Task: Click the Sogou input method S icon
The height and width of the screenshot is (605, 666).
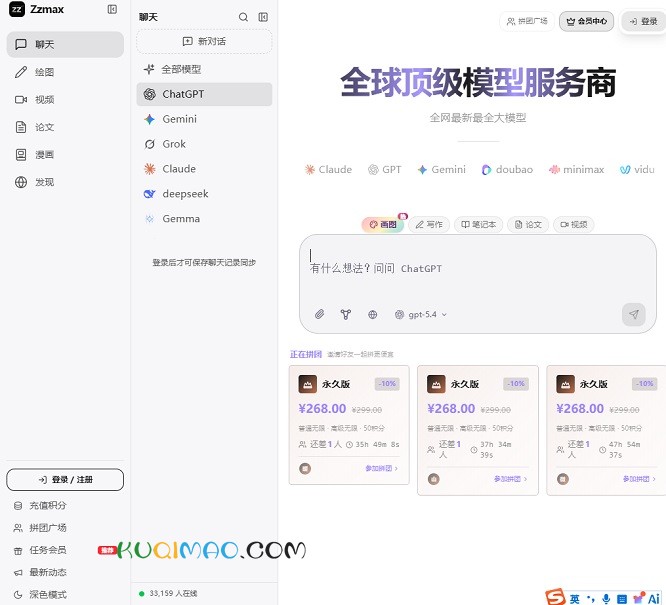Action: (x=555, y=597)
